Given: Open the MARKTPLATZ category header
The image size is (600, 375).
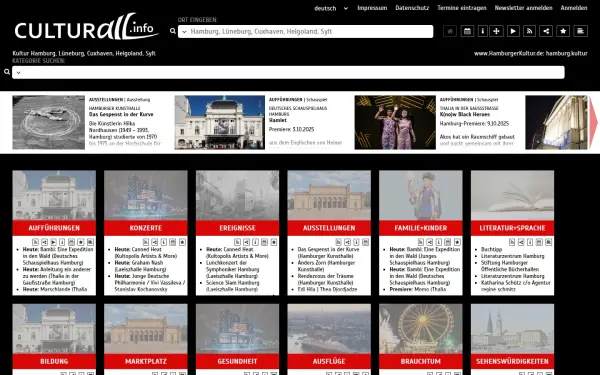Looking at the screenshot, I should [x=146, y=361].
